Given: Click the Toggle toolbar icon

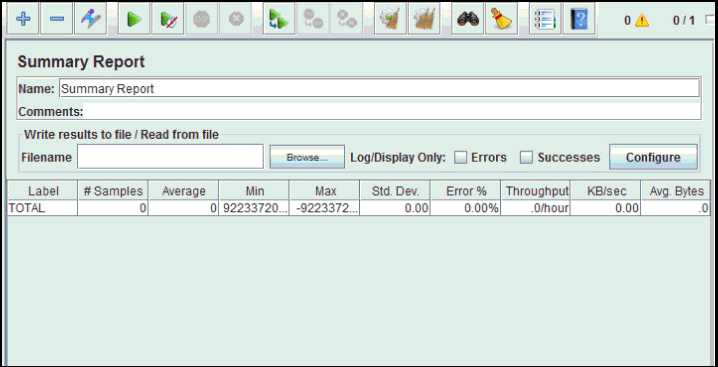Looking at the screenshot, I should (90, 19).
